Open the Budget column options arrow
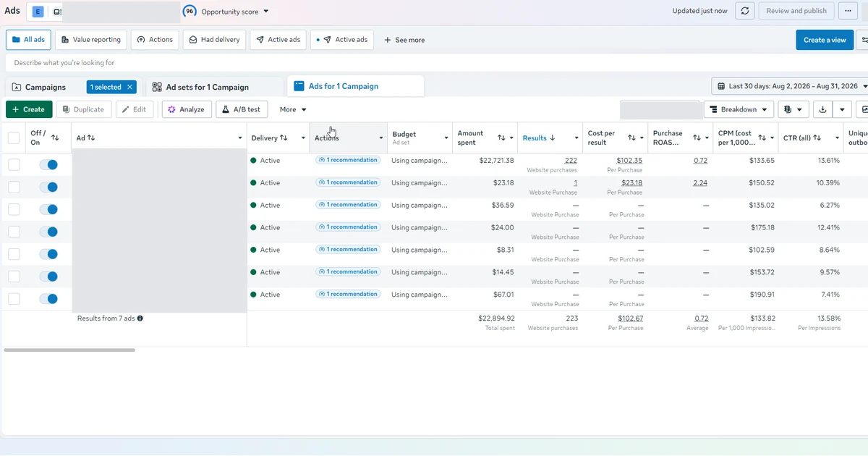This screenshot has height=456, width=868. 446,138
